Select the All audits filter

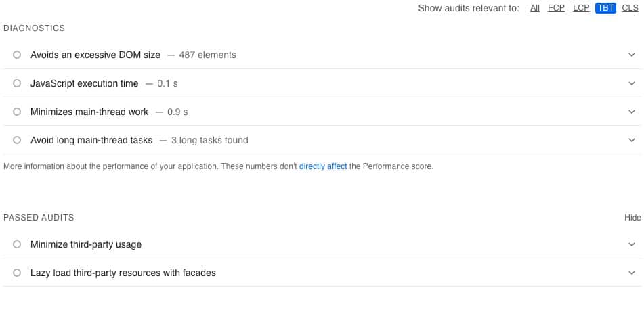[x=535, y=8]
